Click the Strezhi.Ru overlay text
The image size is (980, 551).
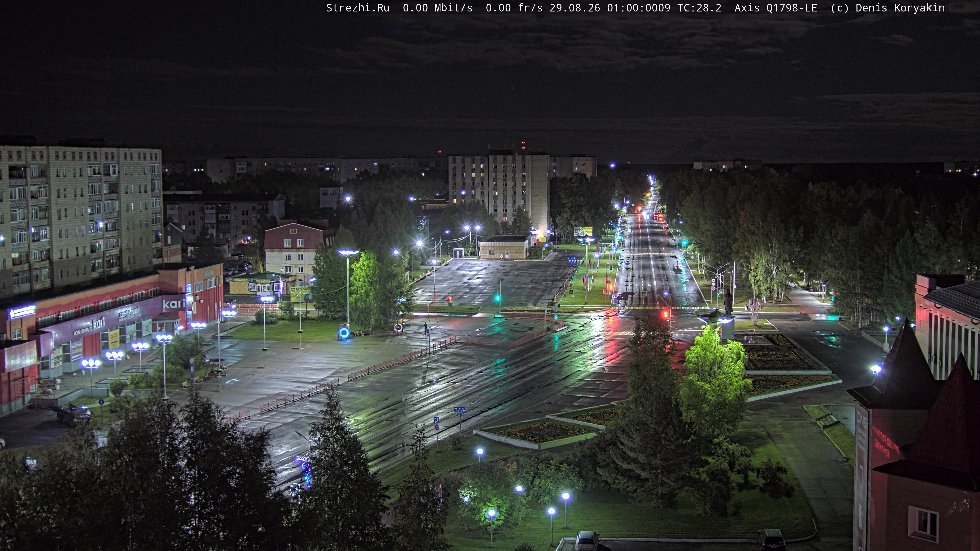[x=358, y=8]
